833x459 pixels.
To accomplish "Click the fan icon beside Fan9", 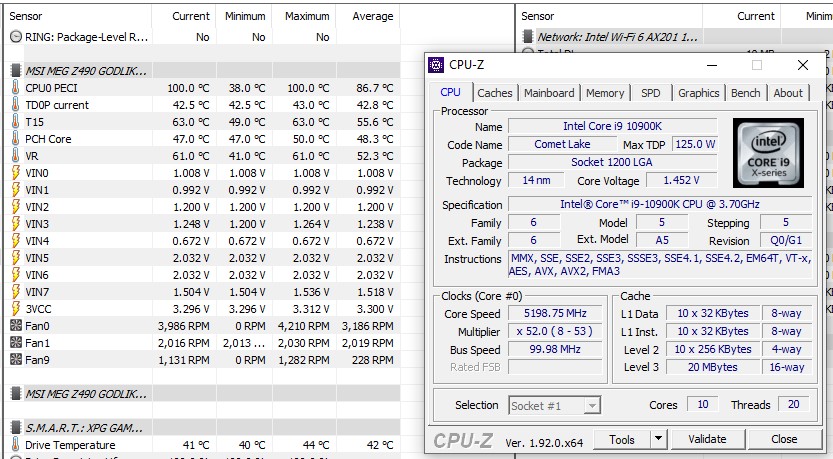I will 16,360.
